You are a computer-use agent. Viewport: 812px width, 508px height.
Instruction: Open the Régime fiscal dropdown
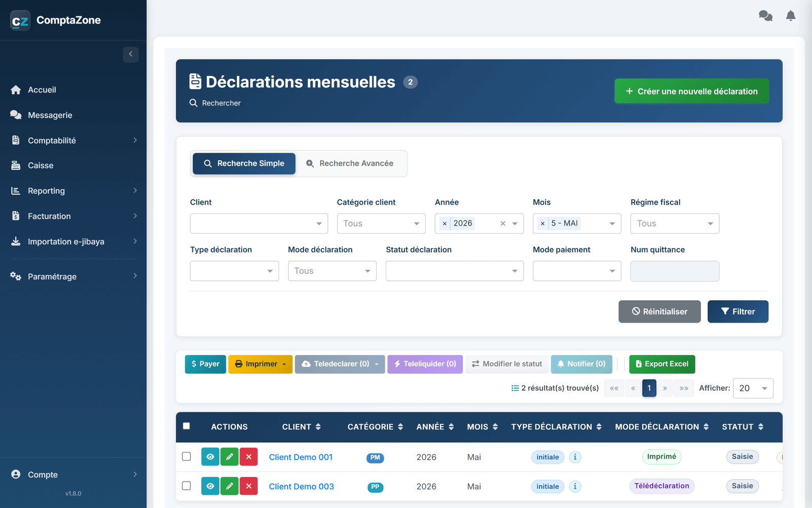pyautogui.click(x=674, y=224)
